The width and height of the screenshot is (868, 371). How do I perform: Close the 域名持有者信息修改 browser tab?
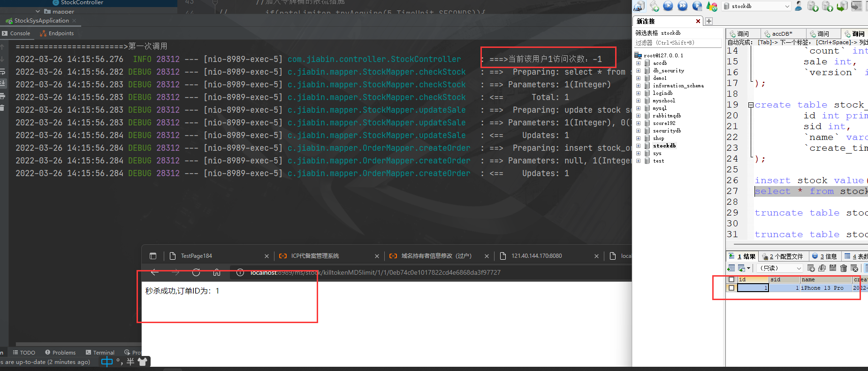click(x=487, y=256)
